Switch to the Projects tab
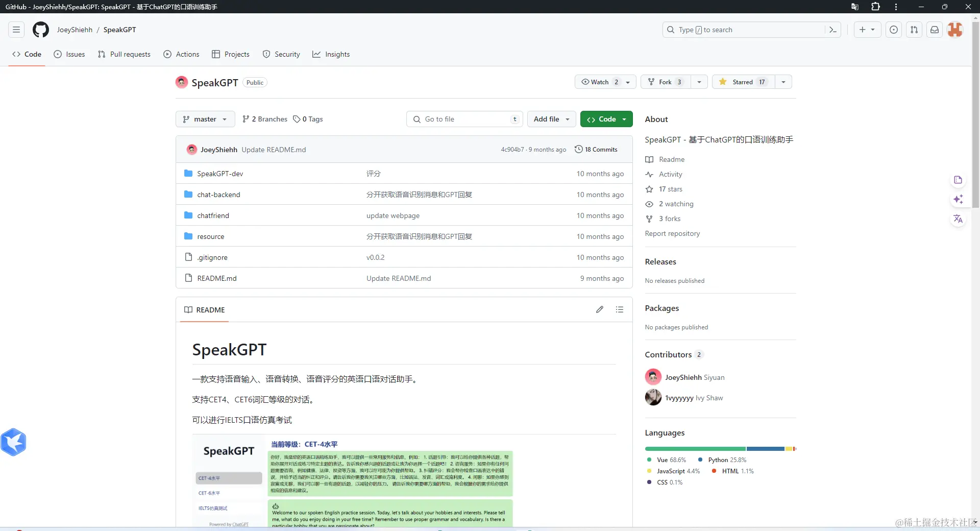980x531 pixels. (231, 54)
